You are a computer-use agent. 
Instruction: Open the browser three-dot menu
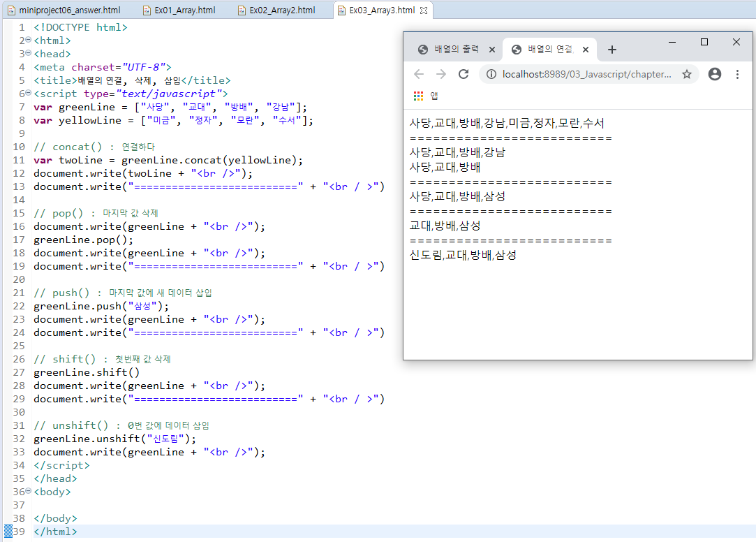(x=737, y=74)
